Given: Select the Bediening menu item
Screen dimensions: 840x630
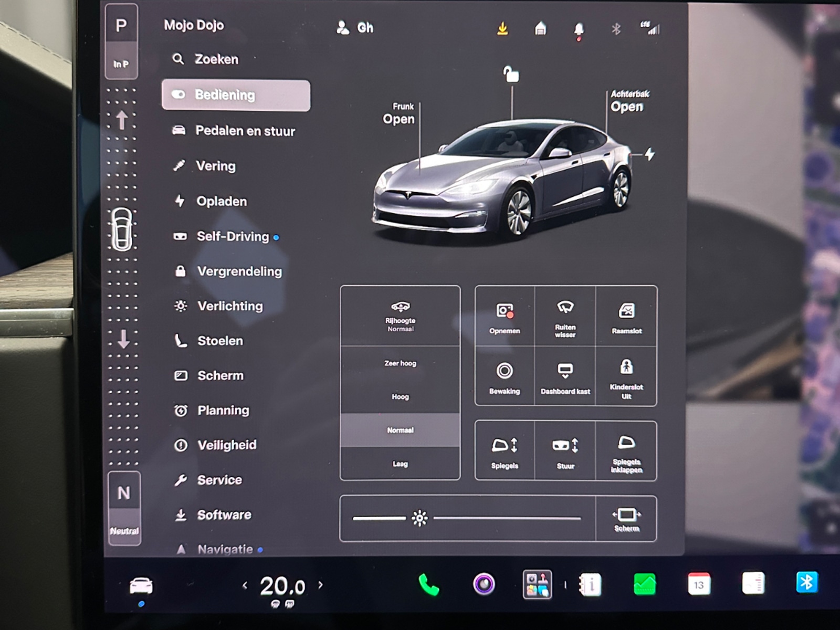Looking at the screenshot, I should [236, 95].
